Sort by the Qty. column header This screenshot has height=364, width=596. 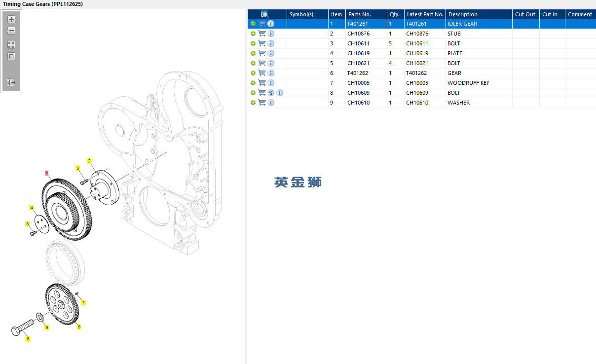tap(395, 14)
